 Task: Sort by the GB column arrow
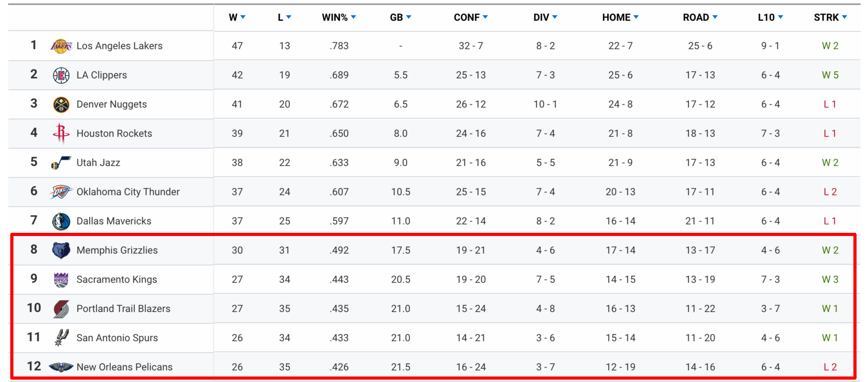(409, 17)
